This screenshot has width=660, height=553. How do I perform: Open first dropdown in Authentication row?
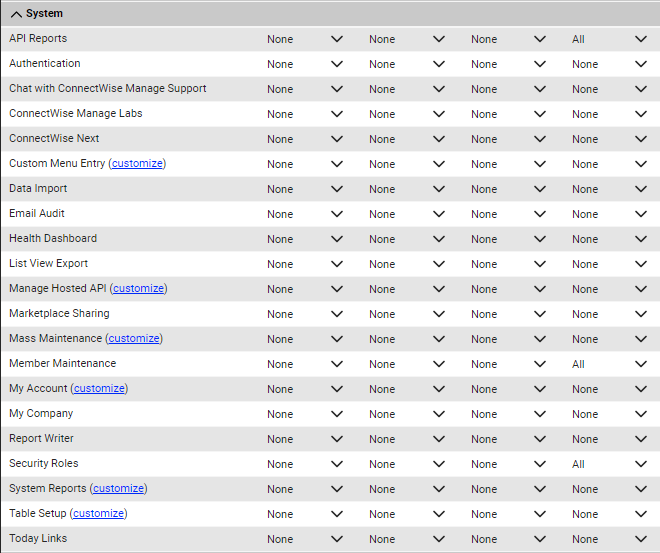(305, 64)
